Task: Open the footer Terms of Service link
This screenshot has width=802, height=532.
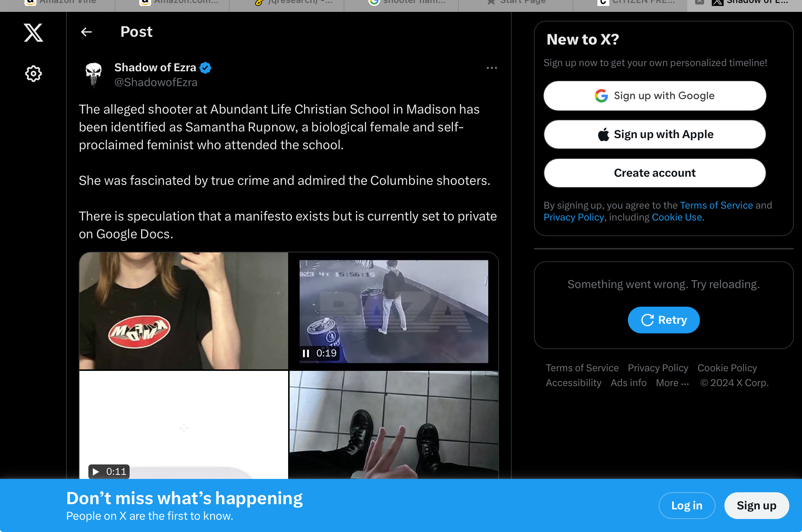Action: click(x=582, y=368)
